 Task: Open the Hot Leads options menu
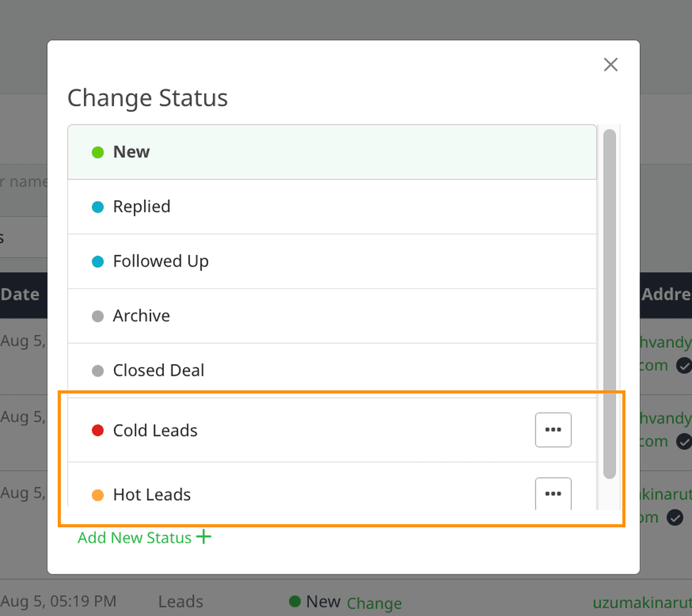click(553, 493)
